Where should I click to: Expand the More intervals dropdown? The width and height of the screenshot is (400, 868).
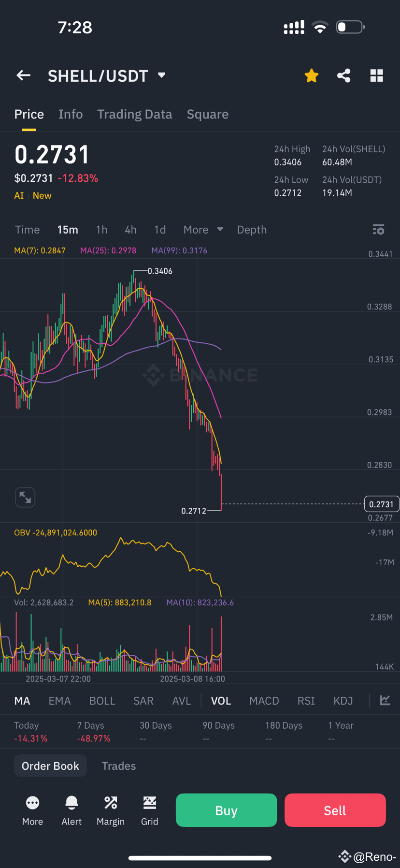point(203,230)
